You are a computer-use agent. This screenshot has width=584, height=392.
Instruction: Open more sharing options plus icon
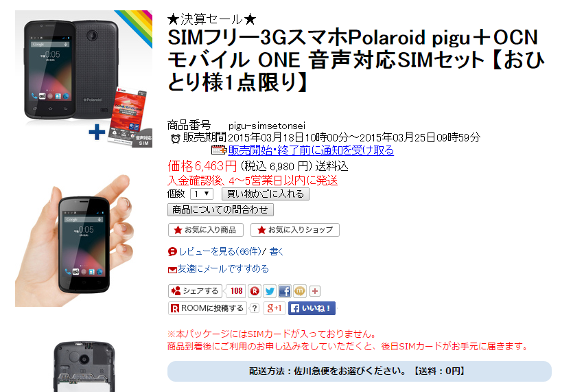315,291
